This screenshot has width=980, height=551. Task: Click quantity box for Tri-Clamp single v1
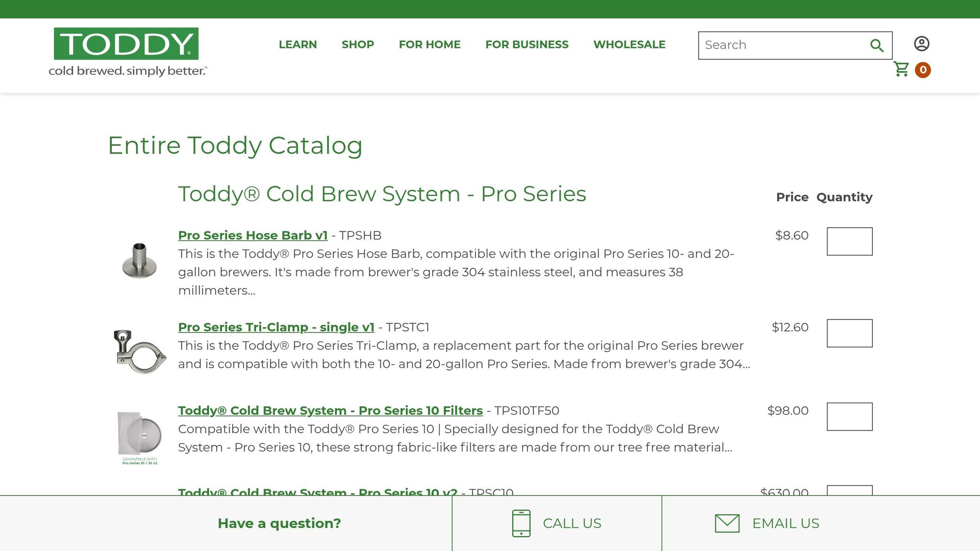849,333
